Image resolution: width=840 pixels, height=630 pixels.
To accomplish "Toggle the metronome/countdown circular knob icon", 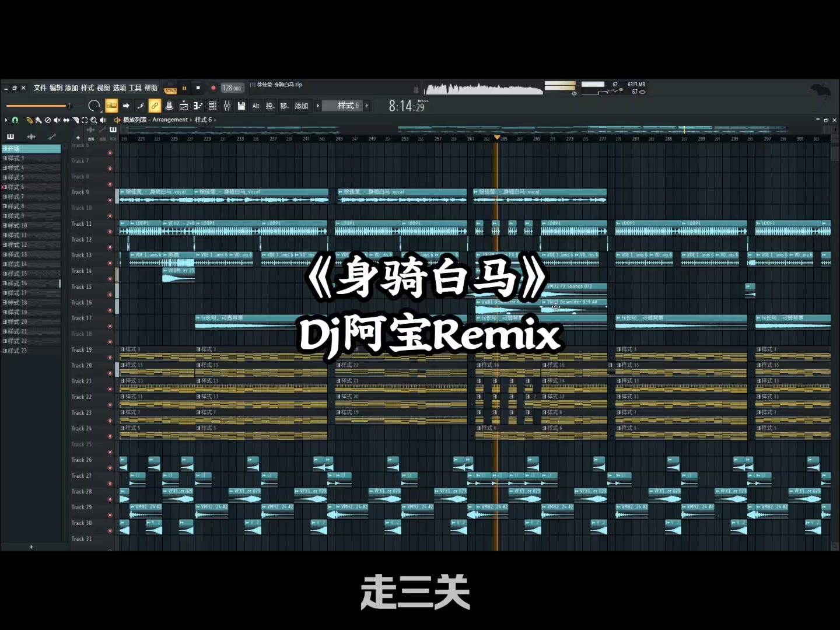I will click(x=94, y=106).
